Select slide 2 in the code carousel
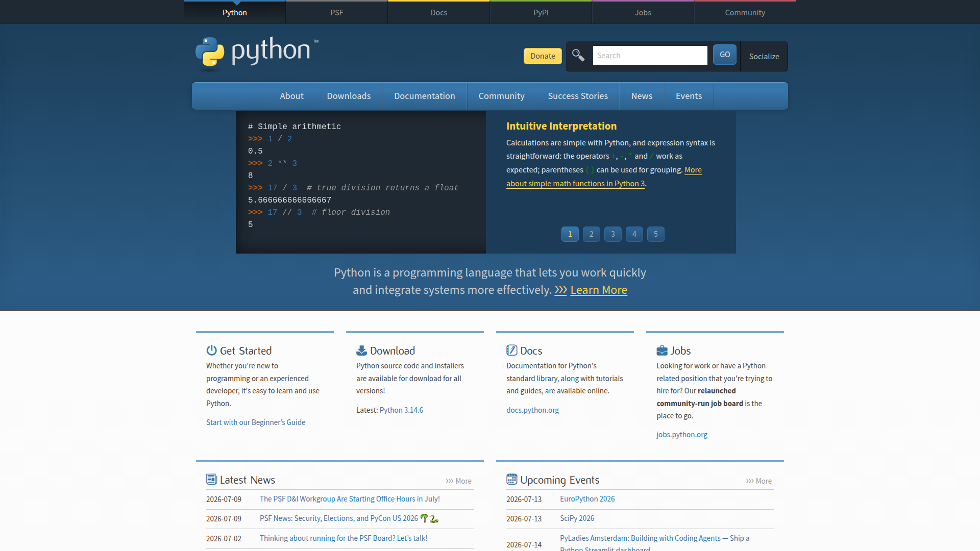This screenshot has width=980, height=551. (x=592, y=234)
